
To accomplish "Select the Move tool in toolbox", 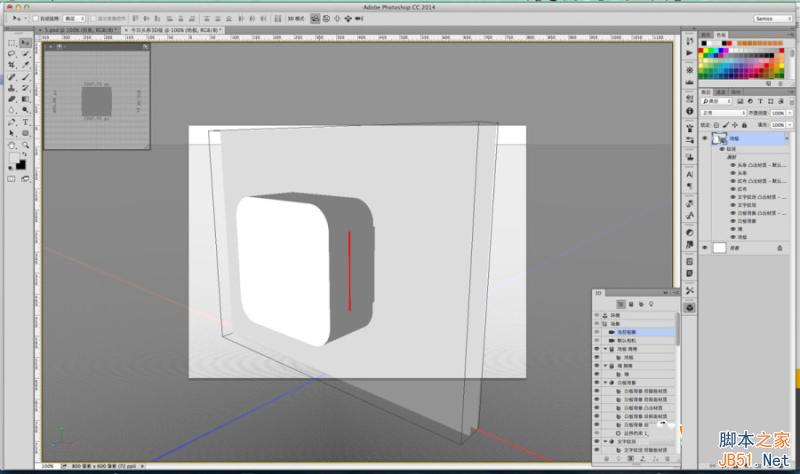I will (24, 44).
